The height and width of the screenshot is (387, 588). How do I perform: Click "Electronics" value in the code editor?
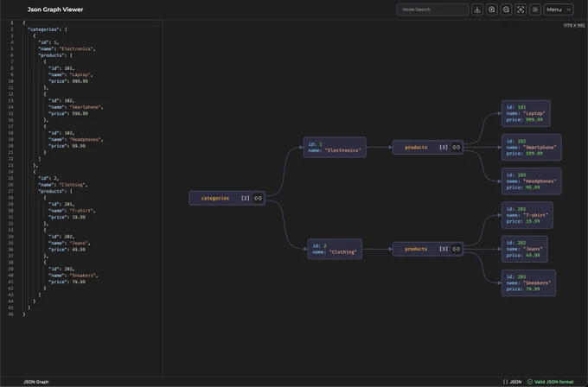pos(76,48)
